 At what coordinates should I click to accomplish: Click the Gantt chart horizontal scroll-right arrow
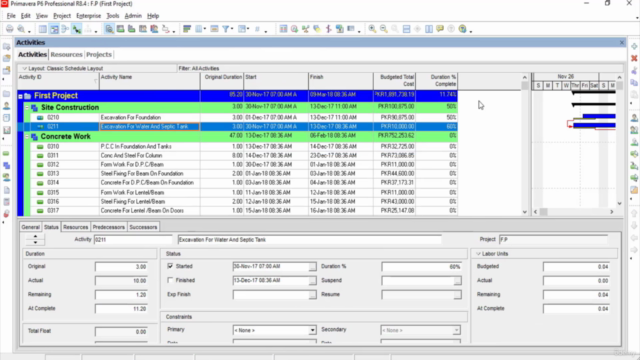pyautogui.click(x=611, y=212)
